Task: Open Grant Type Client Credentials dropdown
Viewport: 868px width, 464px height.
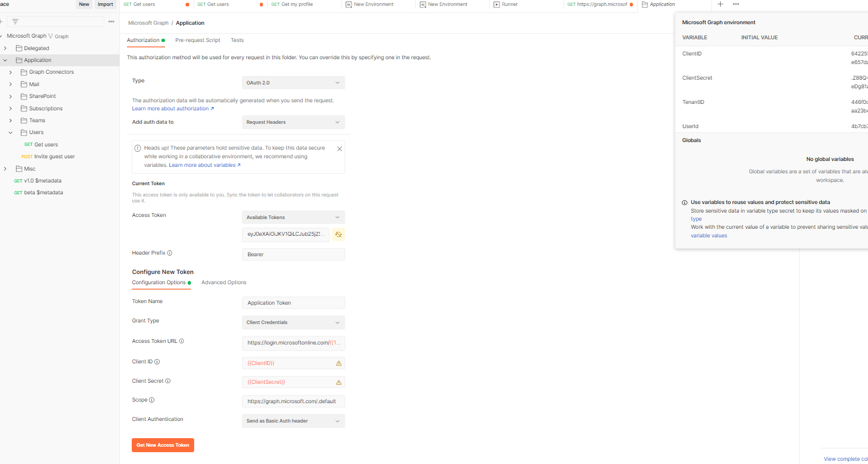Action: tap(293, 322)
